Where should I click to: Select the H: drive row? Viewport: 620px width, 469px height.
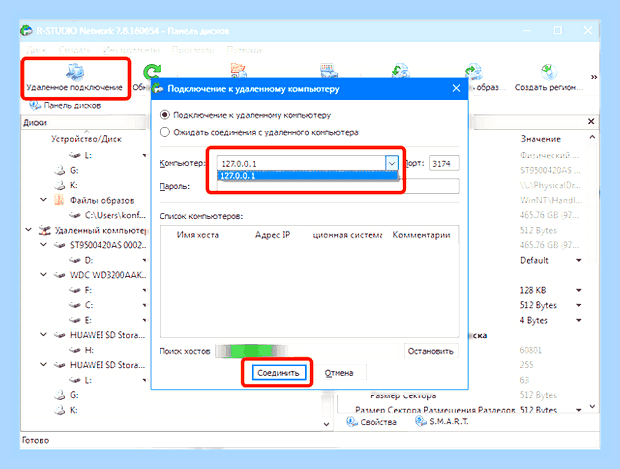pos(81,350)
